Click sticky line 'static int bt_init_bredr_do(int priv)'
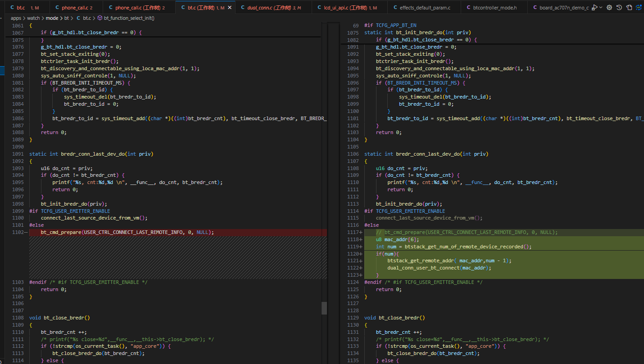Screen dimensions: 644x364 pos(417,33)
